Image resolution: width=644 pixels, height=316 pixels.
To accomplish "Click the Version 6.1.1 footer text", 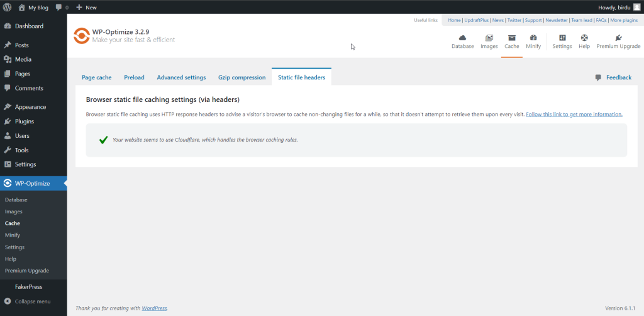I will point(620,308).
